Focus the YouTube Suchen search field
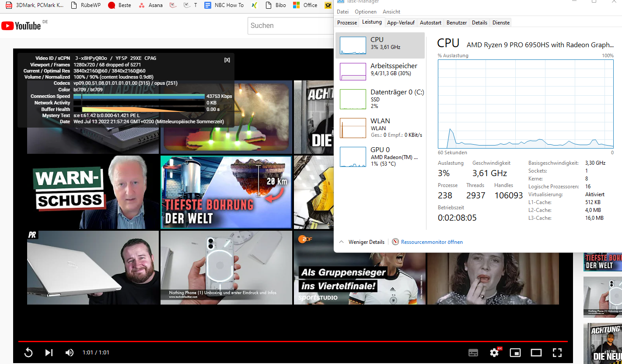The image size is (622, 364). (291, 26)
